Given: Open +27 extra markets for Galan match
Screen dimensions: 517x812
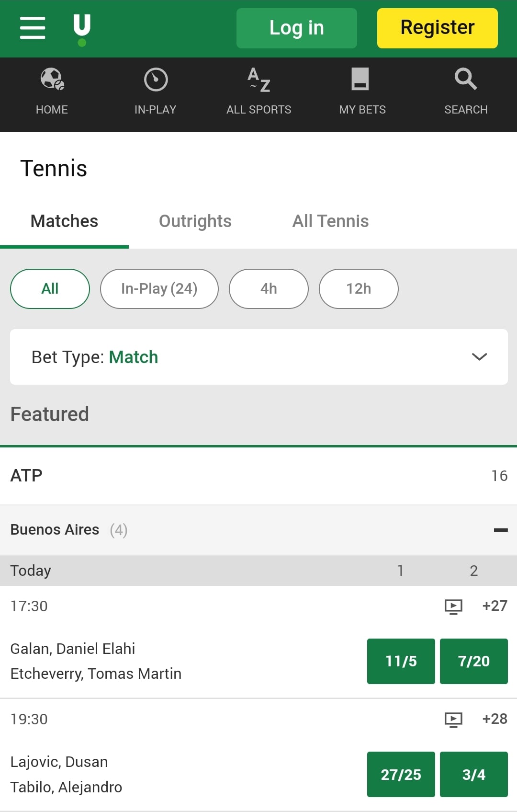Looking at the screenshot, I should coord(495,606).
